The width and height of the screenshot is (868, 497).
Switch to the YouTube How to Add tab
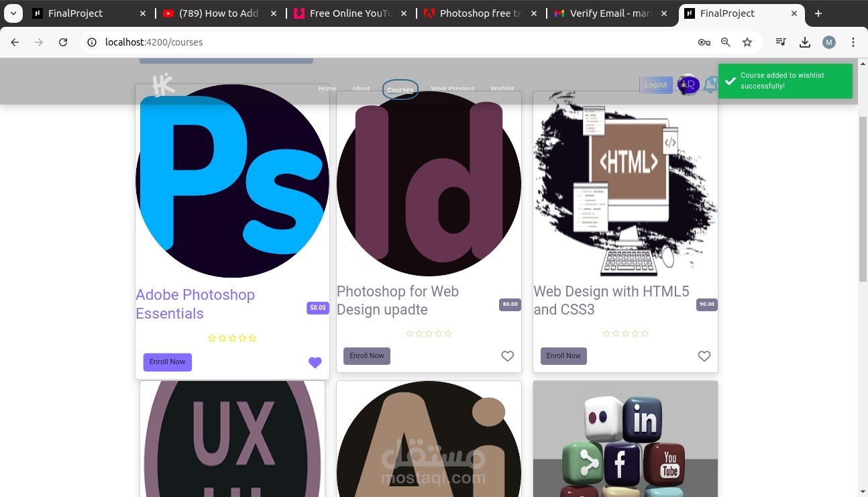220,13
